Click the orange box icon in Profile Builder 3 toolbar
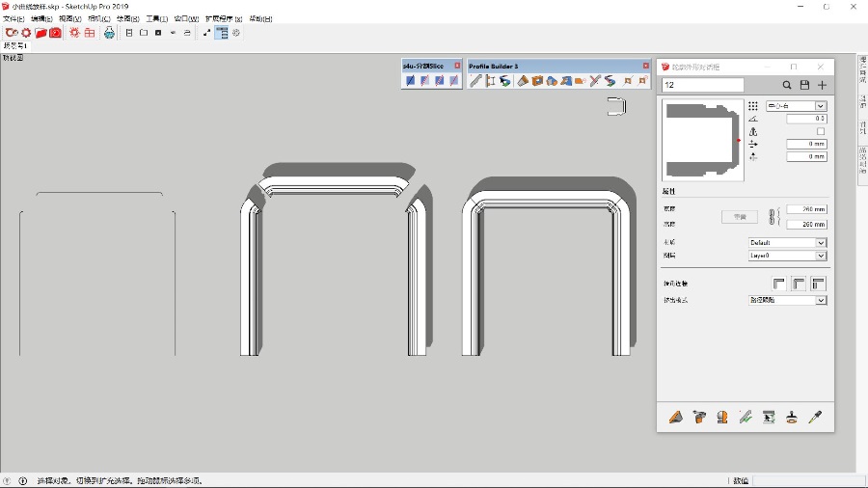The width and height of the screenshot is (868, 488). [537, 81]
